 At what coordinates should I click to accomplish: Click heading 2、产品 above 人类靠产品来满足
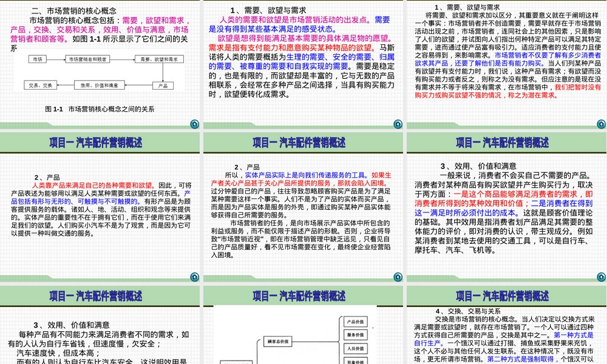(47, 177)
